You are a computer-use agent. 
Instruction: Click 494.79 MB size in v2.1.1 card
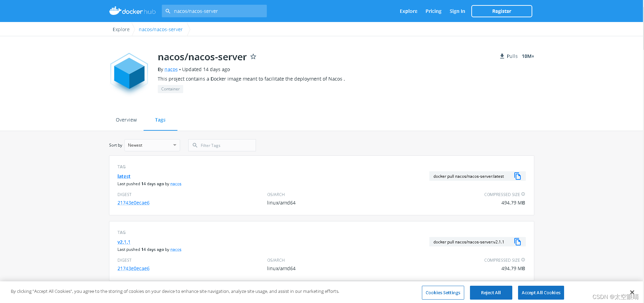(x=513, y=268)
